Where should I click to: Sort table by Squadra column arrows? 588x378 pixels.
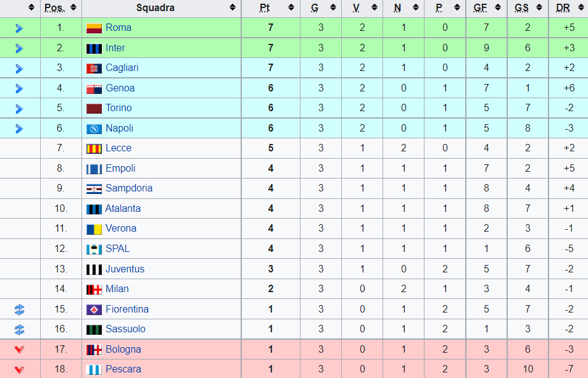233,7
